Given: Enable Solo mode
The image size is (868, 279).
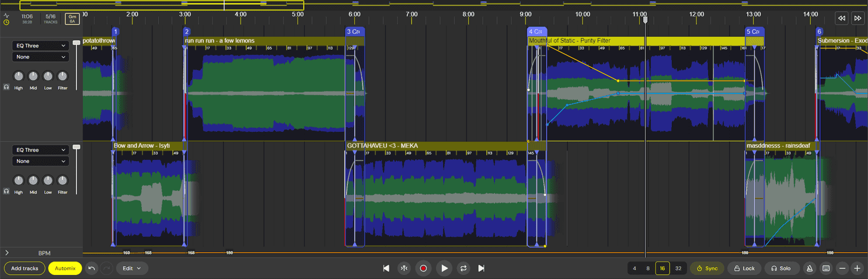Looking at the screenshot, I should [781, 268].
